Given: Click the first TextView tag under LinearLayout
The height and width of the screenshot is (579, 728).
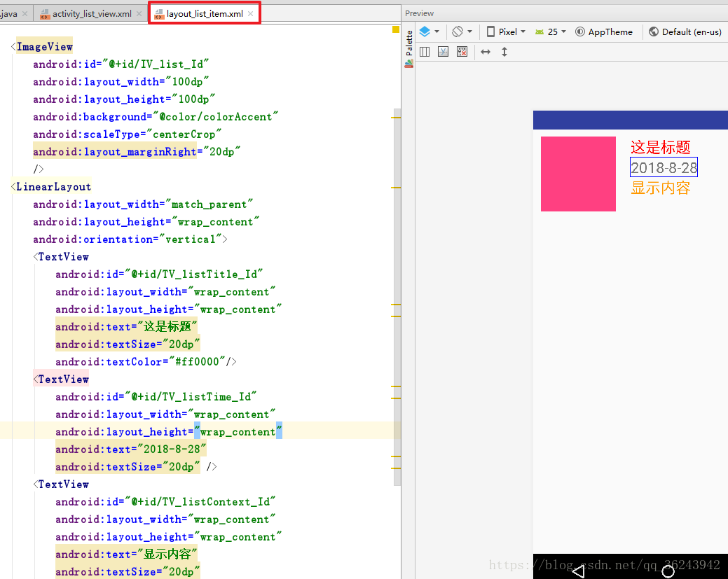Looking at the screenshot, I should pos(61,256).
